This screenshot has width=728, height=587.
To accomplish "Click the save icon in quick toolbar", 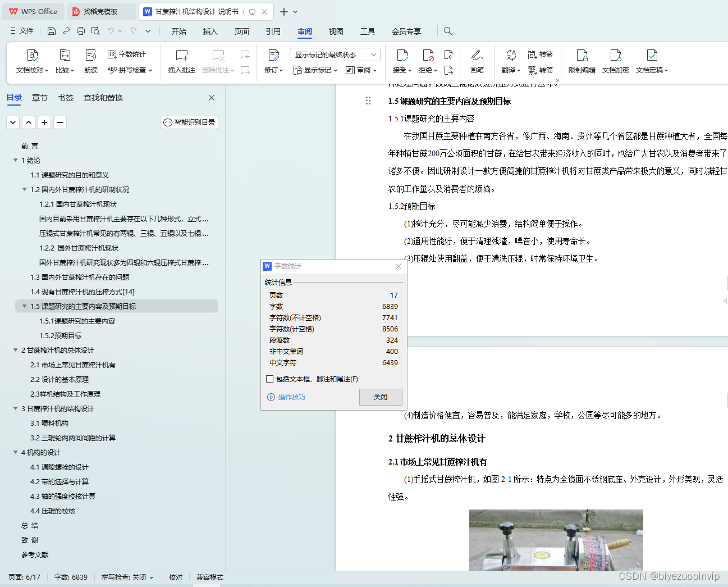I will pos(52,31).
